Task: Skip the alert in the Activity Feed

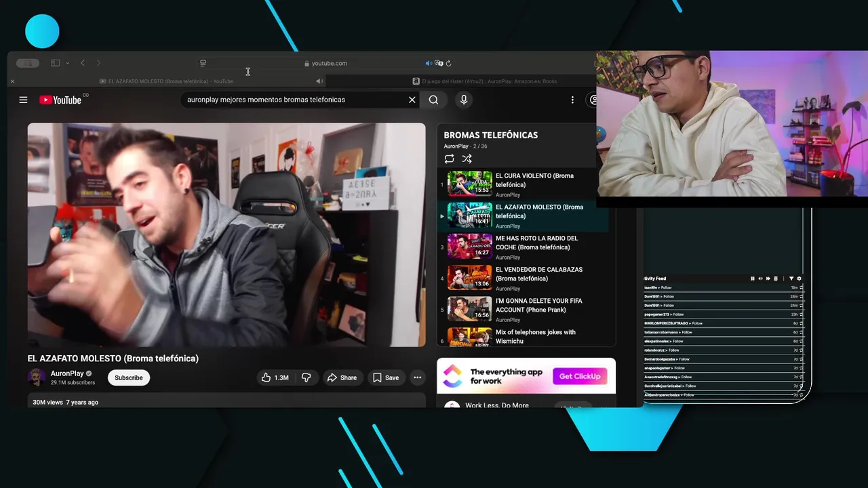Action: coord(768,279)
